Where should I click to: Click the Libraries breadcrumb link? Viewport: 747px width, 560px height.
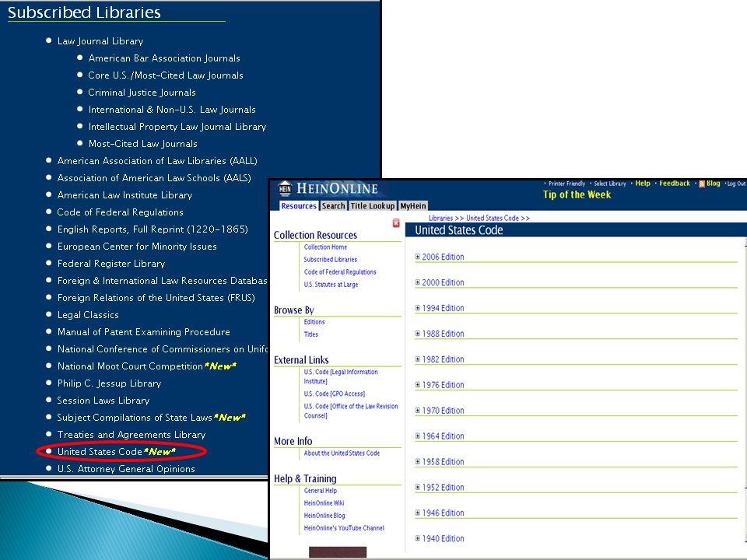440,218
